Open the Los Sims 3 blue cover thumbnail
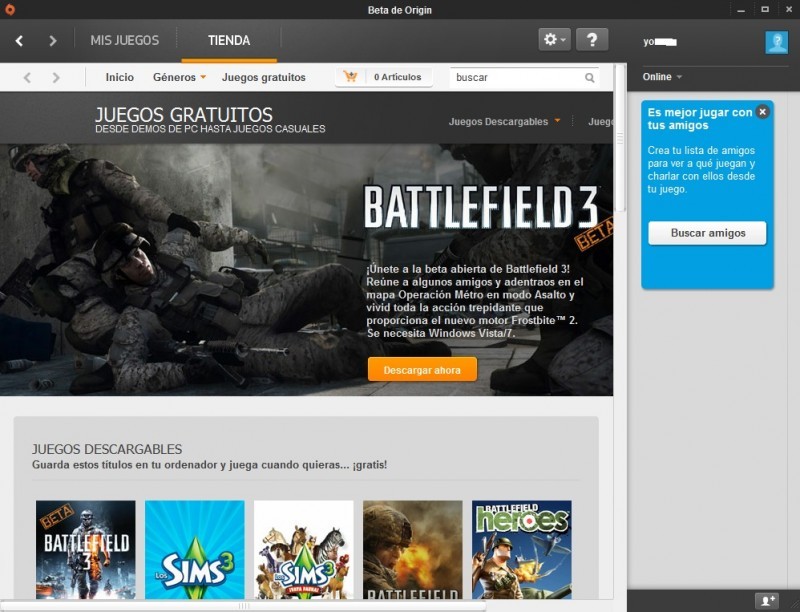Viewport: 800px width, 612px height. [194, 549]
